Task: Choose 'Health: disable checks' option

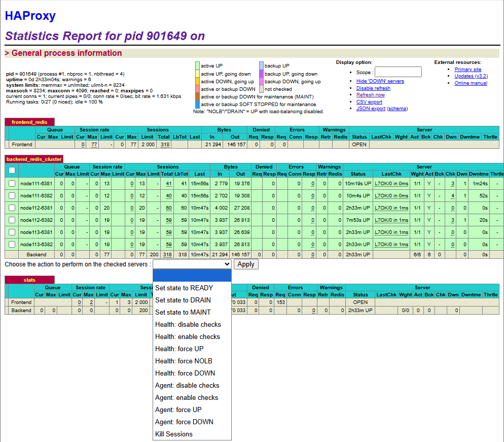Action: tap(192, 325)
